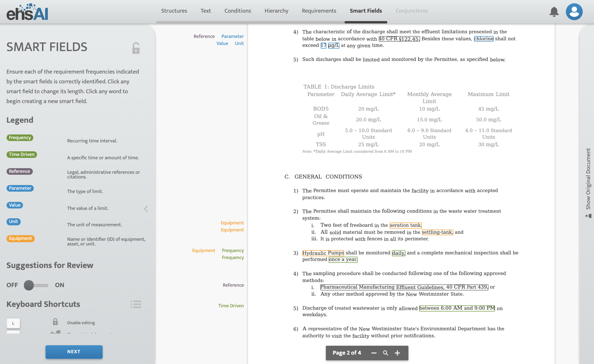Go to the Hierarchy tab
This screenshot has width=594, height=364.
[x=276, y=11]
